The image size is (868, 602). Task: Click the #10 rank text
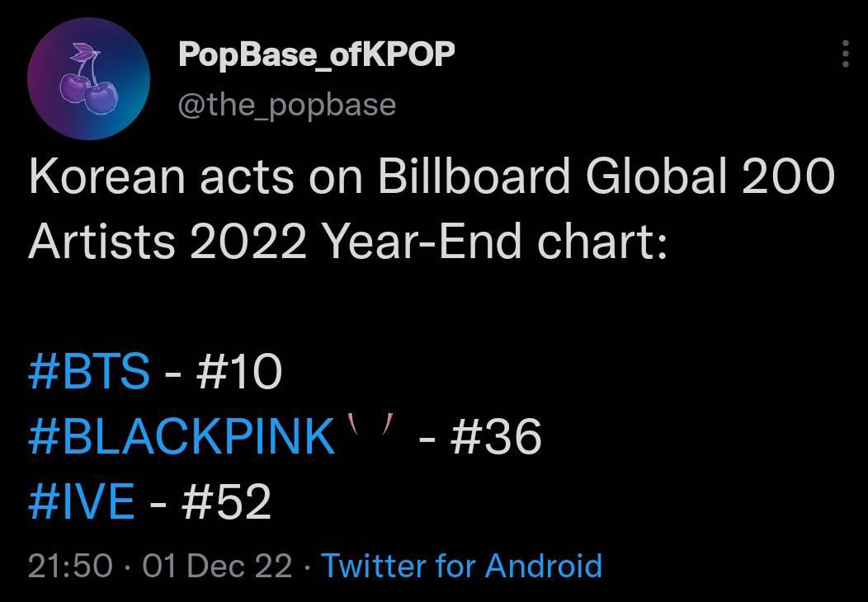(x=238, y=371)
